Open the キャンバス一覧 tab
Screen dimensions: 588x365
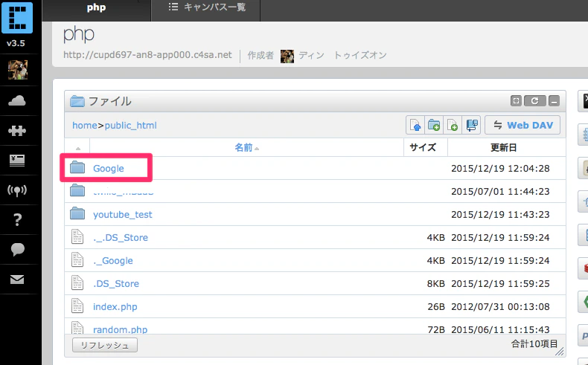click(207, 7)
